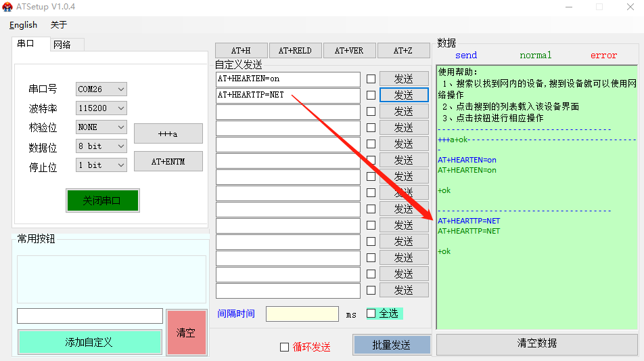The height and width of the screenshot is (361, 644).
Task: Click the green 关闭串口 button
Action: 102,200
